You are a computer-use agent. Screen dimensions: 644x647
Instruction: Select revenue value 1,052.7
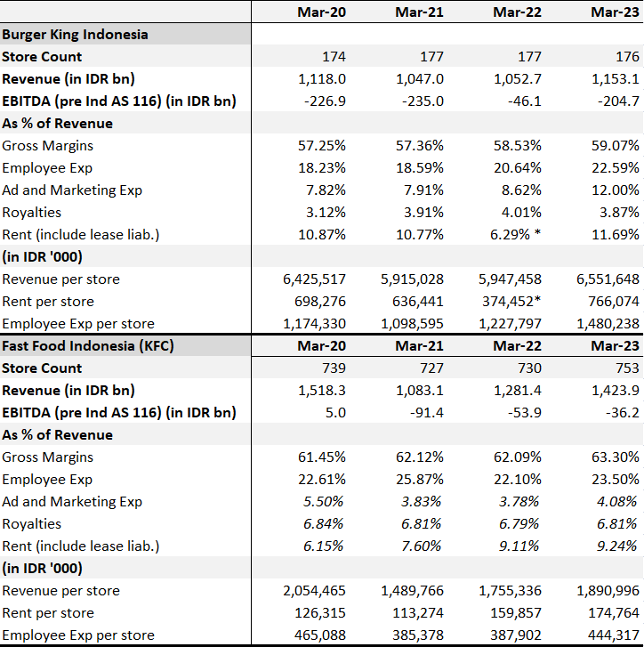click(518, 79)
